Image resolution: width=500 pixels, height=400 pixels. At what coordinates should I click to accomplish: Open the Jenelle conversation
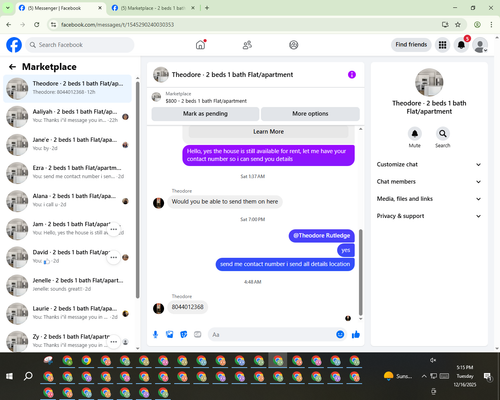coord(67,286)
